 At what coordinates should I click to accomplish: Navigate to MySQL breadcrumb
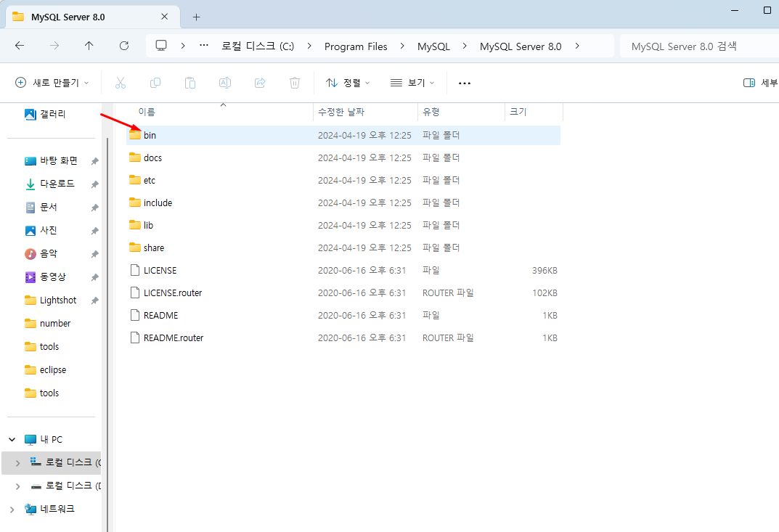[x=433, y=46]
